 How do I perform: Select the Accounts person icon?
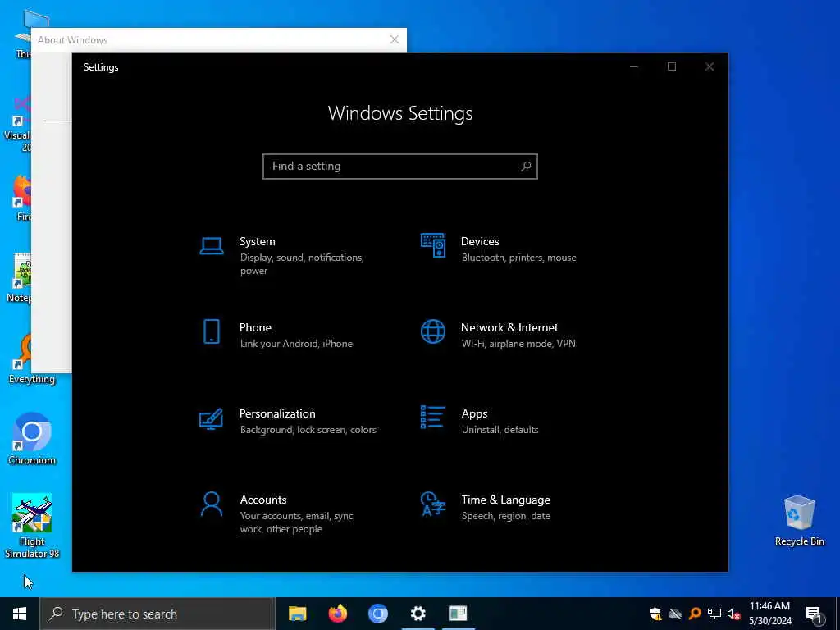coord(212,504)
